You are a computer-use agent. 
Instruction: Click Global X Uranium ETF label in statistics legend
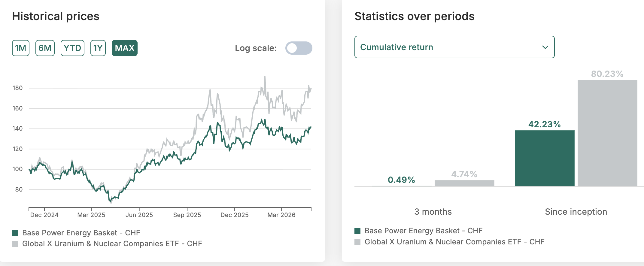[x=454, y=242]
